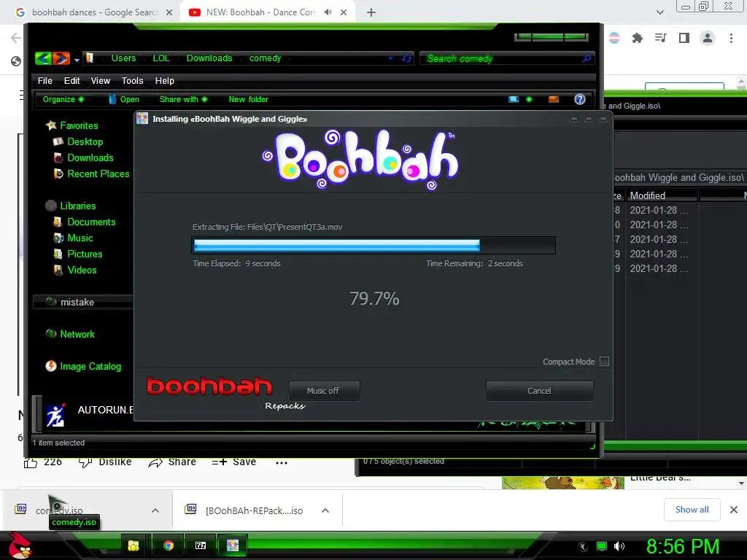Viewport: 747px width, 560px height.
Task: Click the blue help question icon
Action: click(580, 99)
